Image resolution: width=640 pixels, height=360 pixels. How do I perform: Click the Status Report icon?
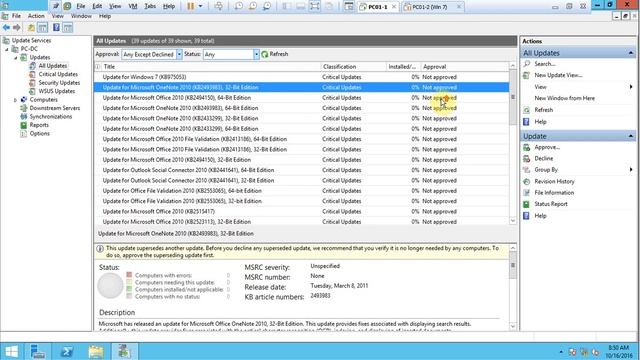point(527,204)
